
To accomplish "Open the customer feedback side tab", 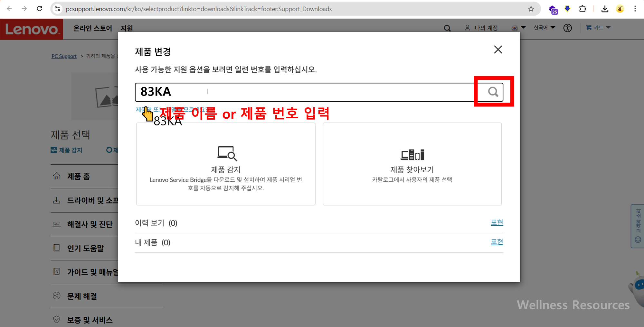I will tap(638, 226).
